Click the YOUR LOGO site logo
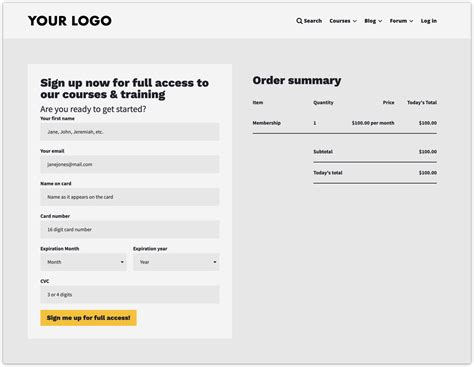 pos(70,21)
